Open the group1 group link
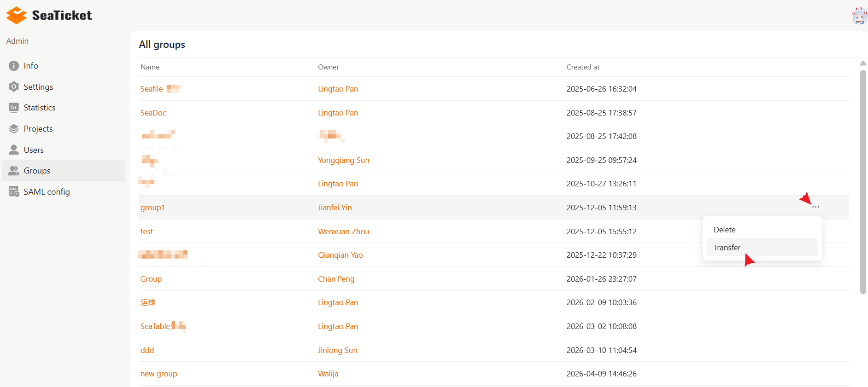The image size is (868, 387). click(x=152, y=208)
